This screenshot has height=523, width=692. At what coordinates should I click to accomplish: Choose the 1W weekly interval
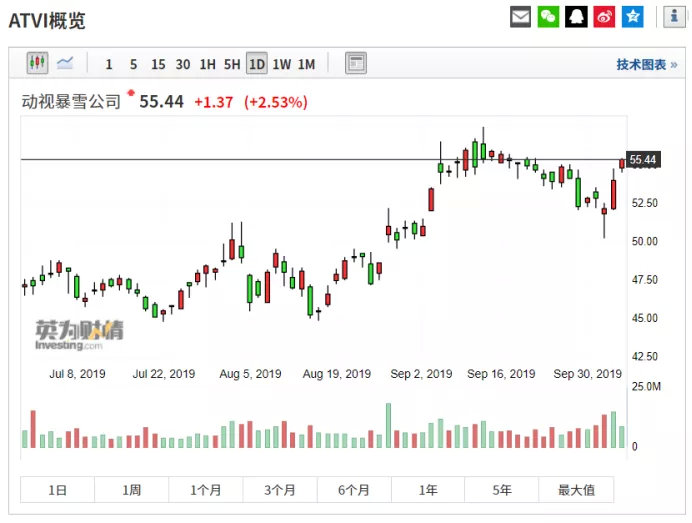(282, 65)
